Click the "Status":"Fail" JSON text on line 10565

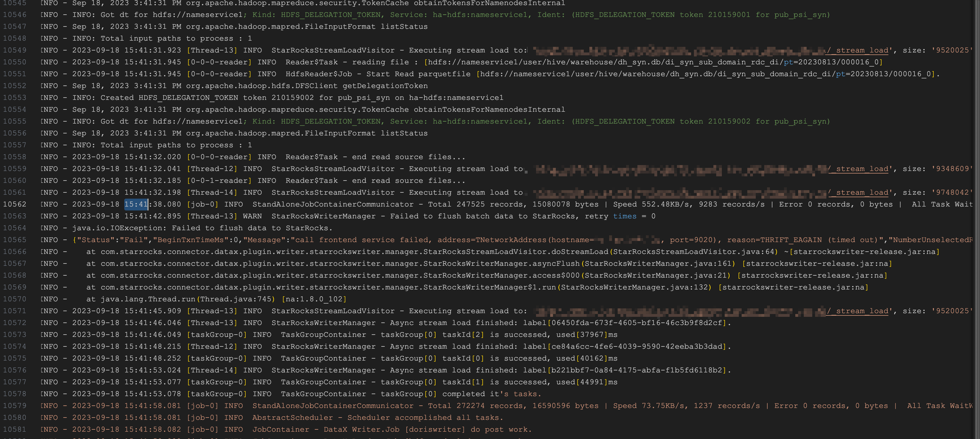(112, 240)
